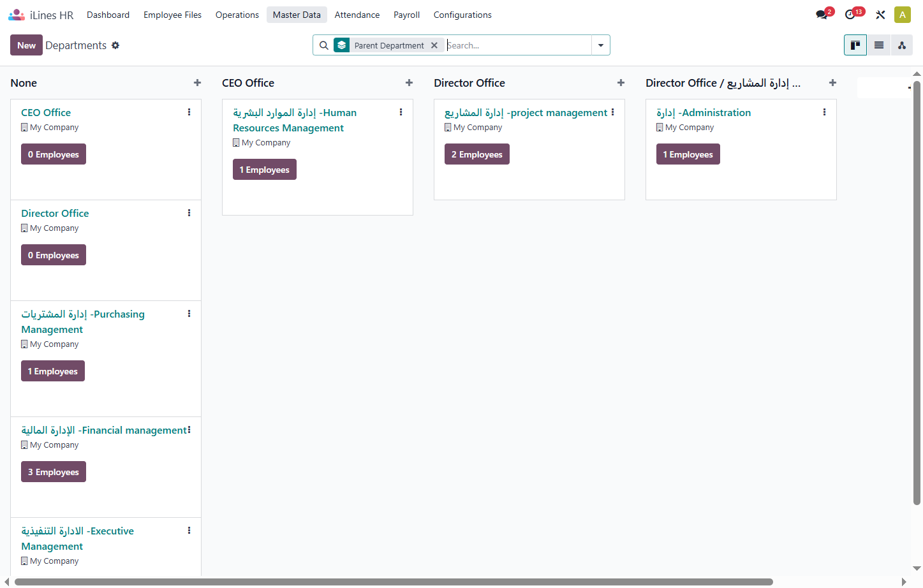Switch to Kanban view
Viewport: 923px width, 588px height.
coord(855,45)
